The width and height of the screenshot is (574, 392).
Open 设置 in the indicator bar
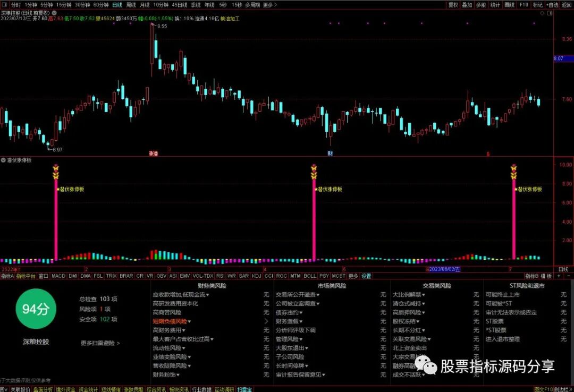[x=366, y=276]
